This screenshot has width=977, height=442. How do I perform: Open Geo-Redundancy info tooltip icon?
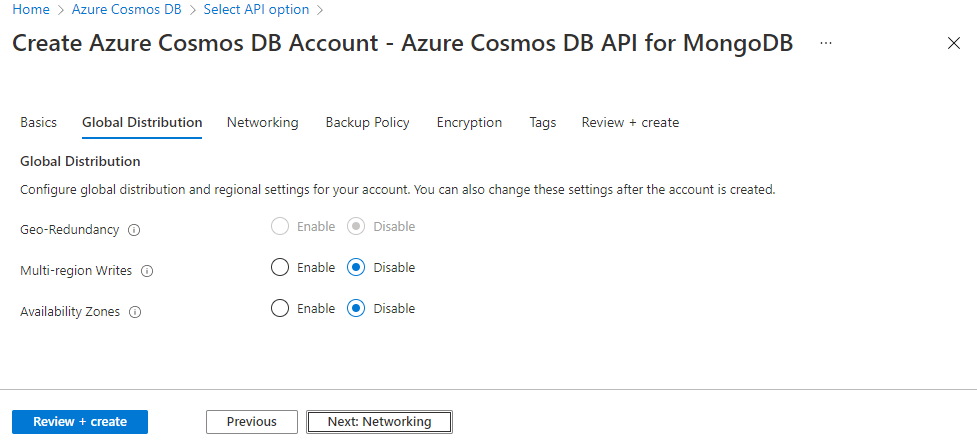coord(133,230)
